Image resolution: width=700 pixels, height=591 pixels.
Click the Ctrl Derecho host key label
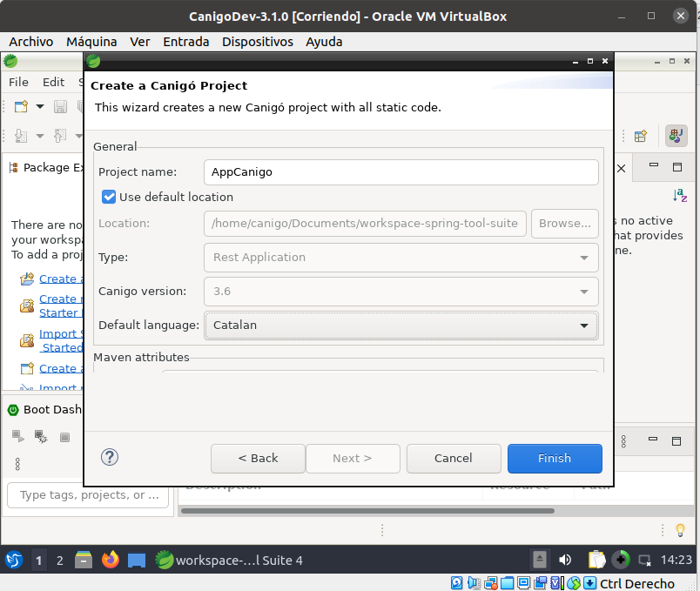637,583
